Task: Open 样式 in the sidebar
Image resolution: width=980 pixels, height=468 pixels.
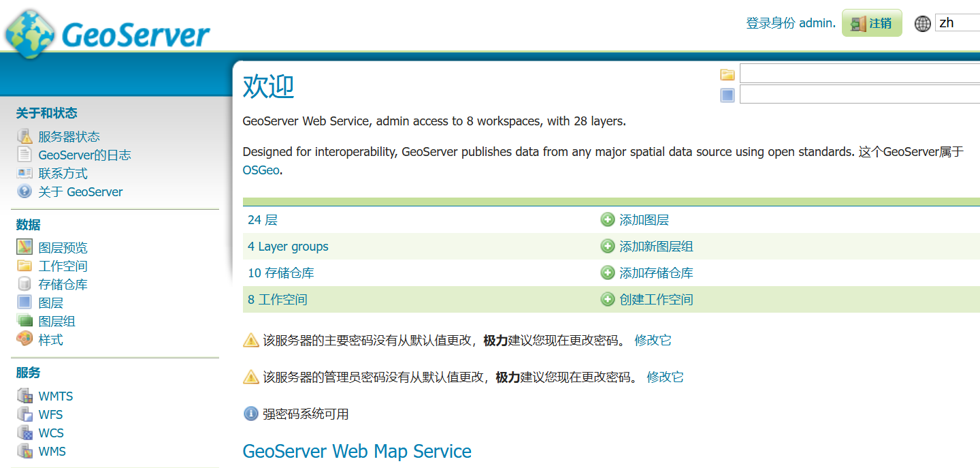Action: coord(50,339)
